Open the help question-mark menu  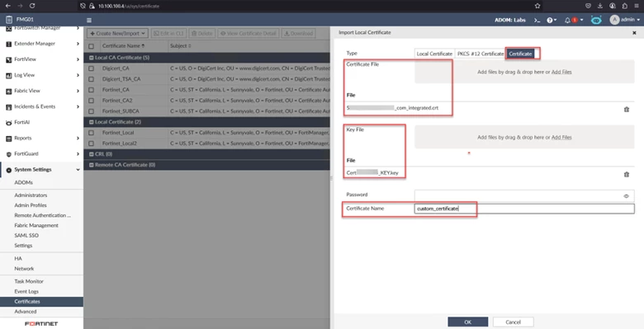click(552, 20)
